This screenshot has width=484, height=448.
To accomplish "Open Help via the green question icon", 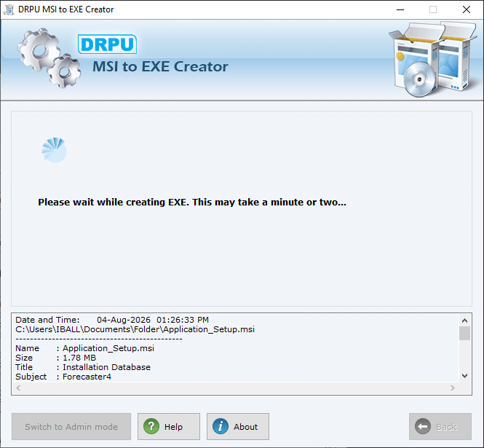I will coord(151,426).
